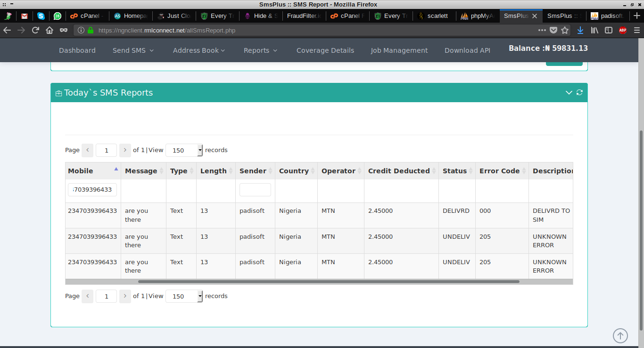This screenshot has height=348, width=644.
Task: Click the address bar URL
Action: (x=167, y=30)
